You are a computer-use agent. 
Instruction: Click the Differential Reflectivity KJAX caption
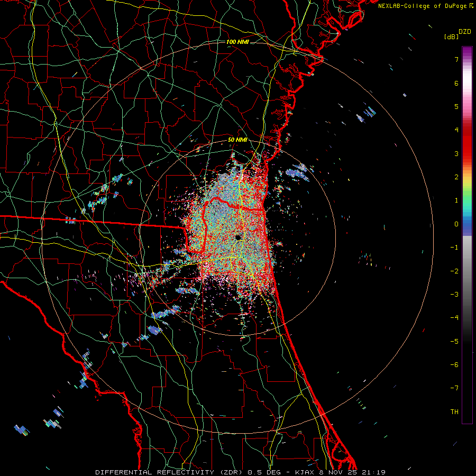coord(241,472)
